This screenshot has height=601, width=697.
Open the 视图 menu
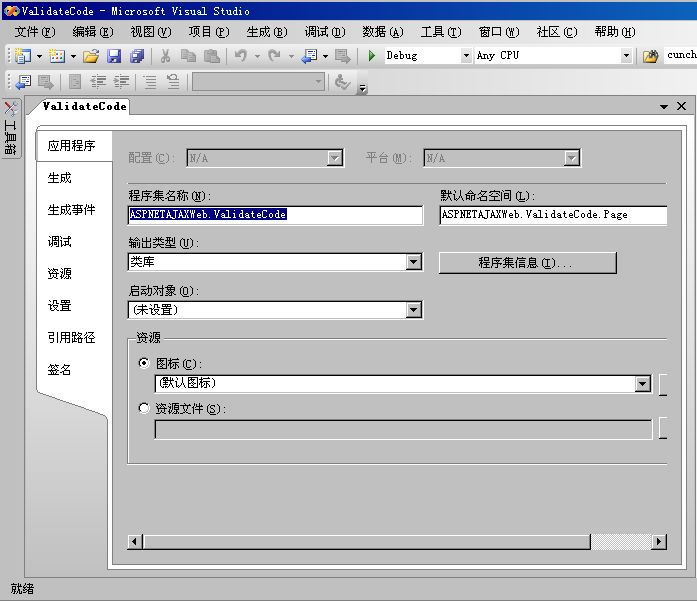point(151,32)
